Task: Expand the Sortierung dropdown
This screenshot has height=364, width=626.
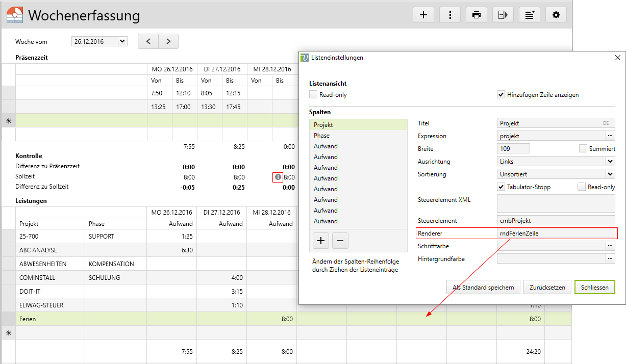Action: pos(610,174)
